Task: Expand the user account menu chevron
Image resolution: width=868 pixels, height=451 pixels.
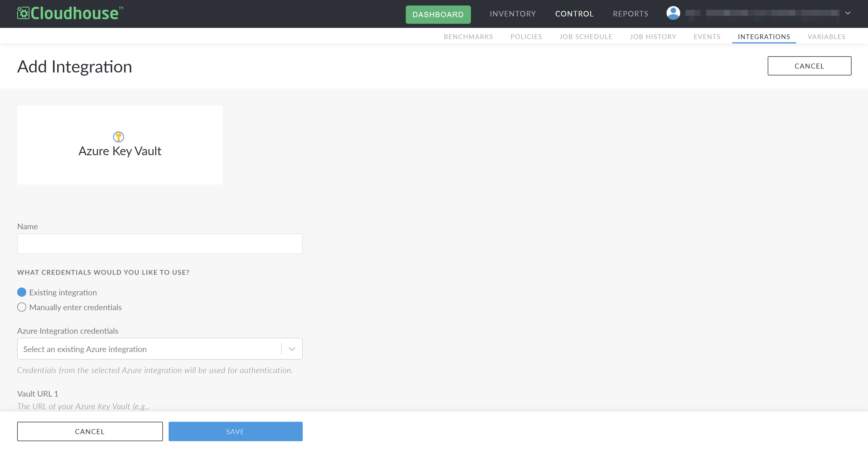Action: point(848,13)
